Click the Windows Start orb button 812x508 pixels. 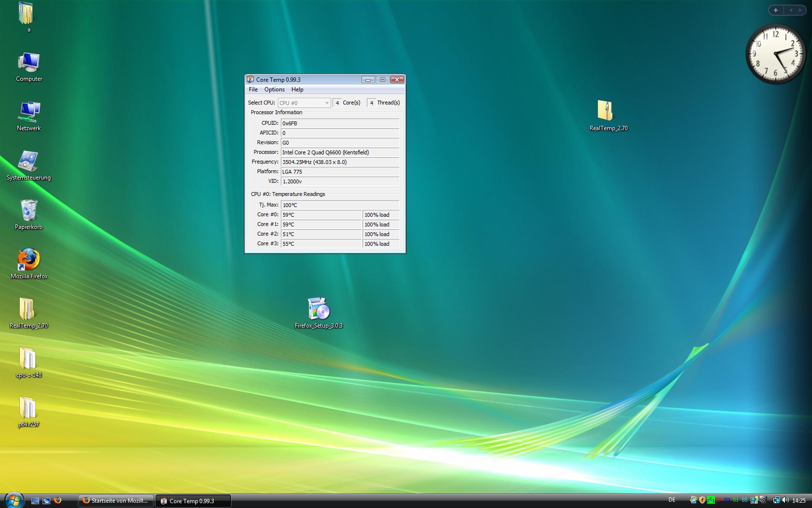coord(13,500)
